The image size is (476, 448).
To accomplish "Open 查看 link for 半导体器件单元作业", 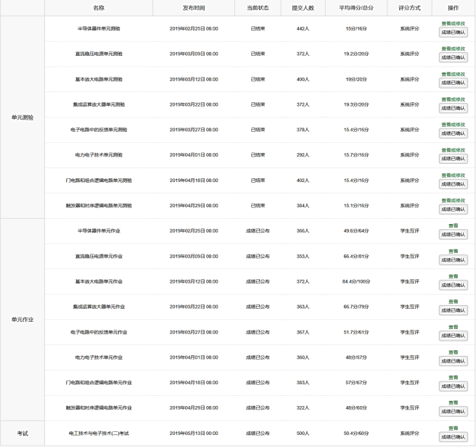I will pyautogui.click(x=453, y=225).
